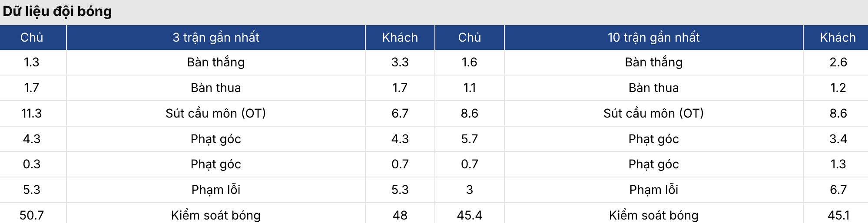Select "Sút cầu môn (OT)" in 3-match table
The image size is (868, 223).
click(x=215, y=113)
